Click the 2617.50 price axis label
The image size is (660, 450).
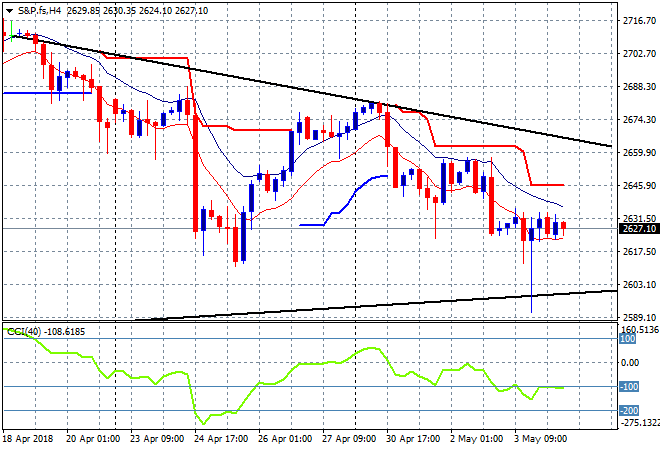click(x=639, y=252)
